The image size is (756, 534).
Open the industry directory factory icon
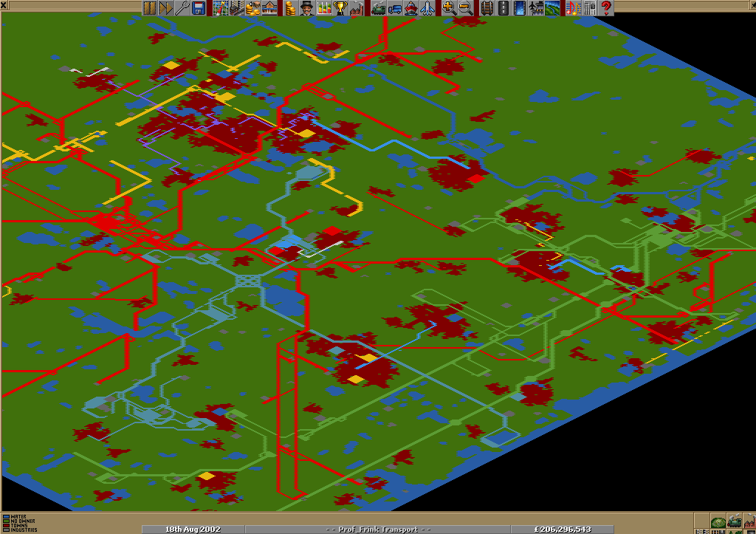coord(357,7)
